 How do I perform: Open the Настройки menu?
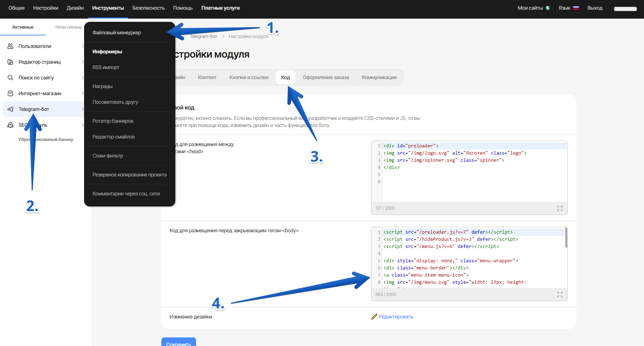pos(45,8)
